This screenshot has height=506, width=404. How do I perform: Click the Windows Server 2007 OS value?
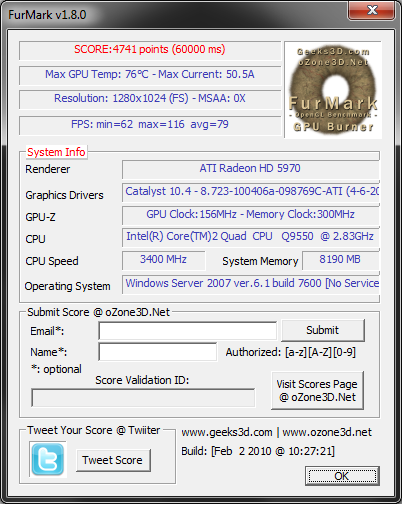[x=252, y=283]
